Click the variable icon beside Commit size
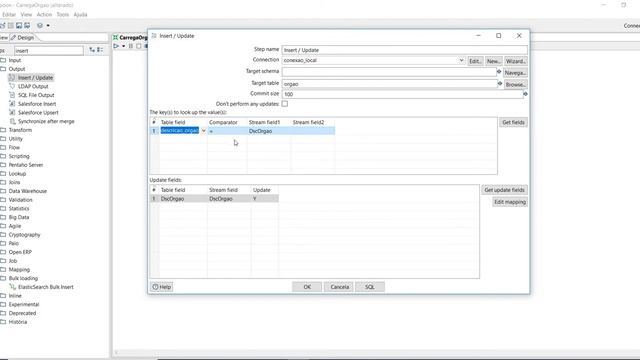The image size is (640, 360). click(525, 94)
